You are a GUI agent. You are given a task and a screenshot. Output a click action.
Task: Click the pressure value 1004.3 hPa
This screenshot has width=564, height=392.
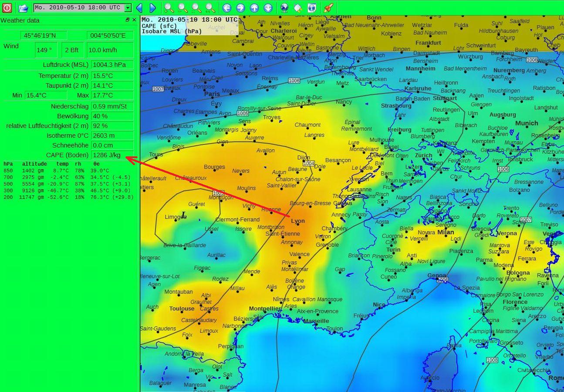(x=112, y=65)
